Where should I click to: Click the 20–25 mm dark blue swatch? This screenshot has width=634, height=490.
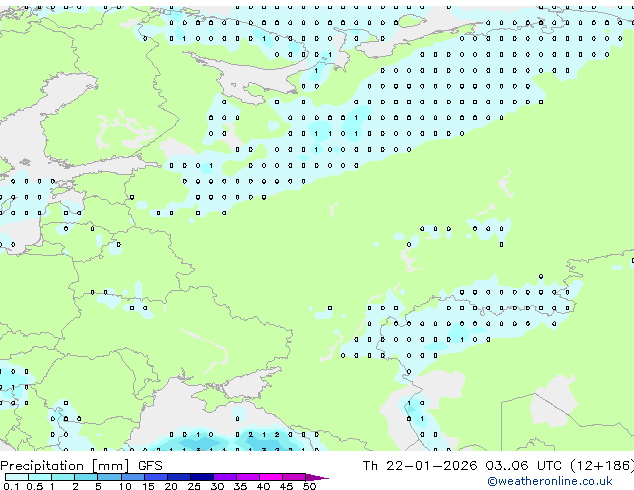179,477
